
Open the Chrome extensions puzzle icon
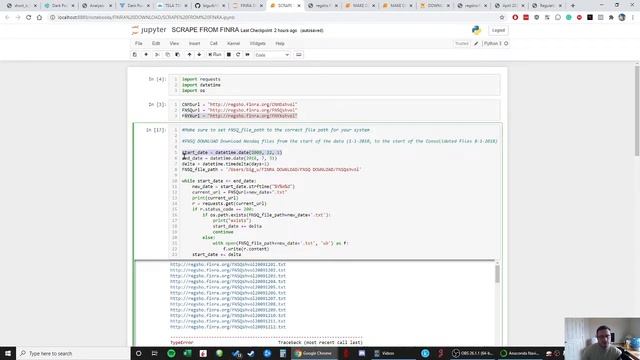coord(611,18)
